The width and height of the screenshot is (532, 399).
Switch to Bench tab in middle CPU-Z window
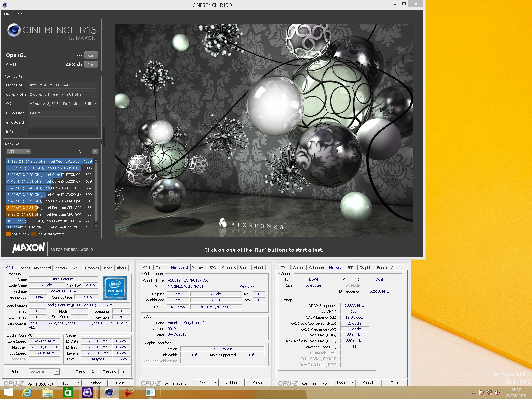[x=245, y=268]
